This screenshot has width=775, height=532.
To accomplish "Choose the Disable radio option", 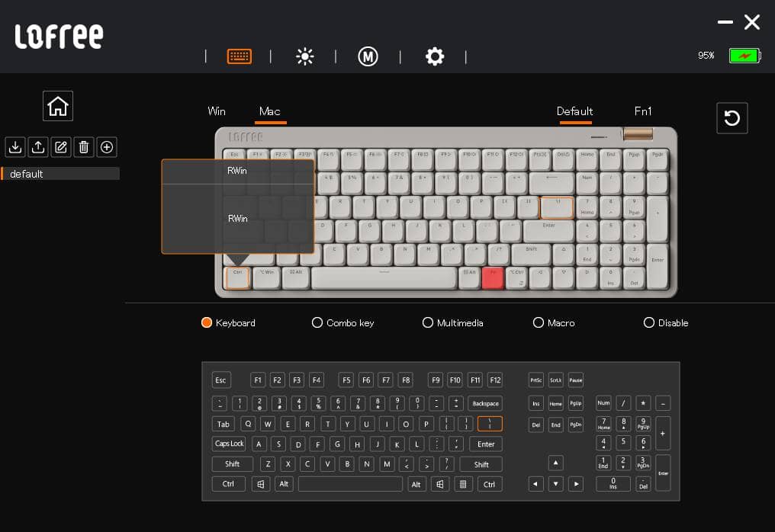I will [x=649, y=323].
